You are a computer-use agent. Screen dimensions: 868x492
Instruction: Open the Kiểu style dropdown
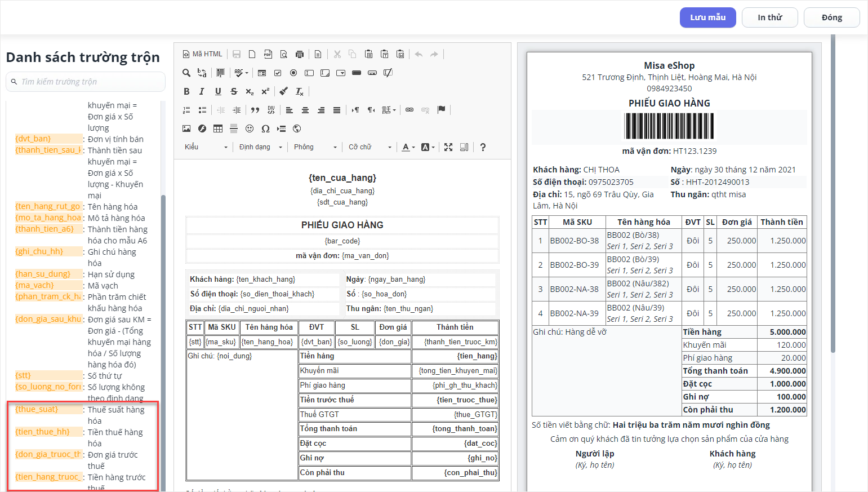[x=206, y=147]
